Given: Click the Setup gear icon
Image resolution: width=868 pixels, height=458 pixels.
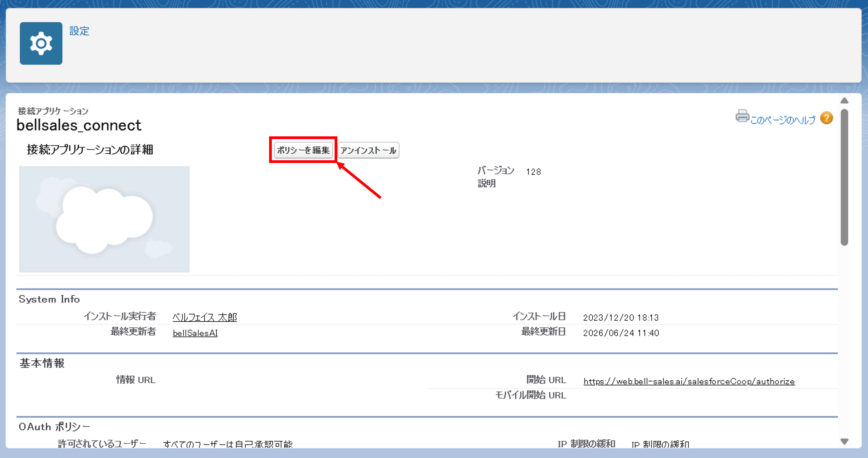Looking at the screenshot, I should pos(41,43).
